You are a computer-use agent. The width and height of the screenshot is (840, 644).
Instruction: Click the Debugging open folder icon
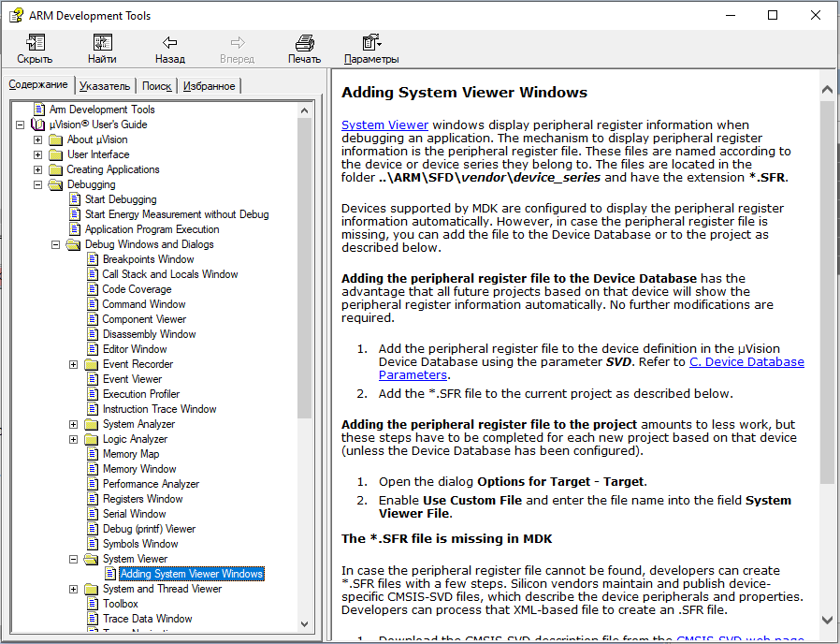click(x=55, y=184)
